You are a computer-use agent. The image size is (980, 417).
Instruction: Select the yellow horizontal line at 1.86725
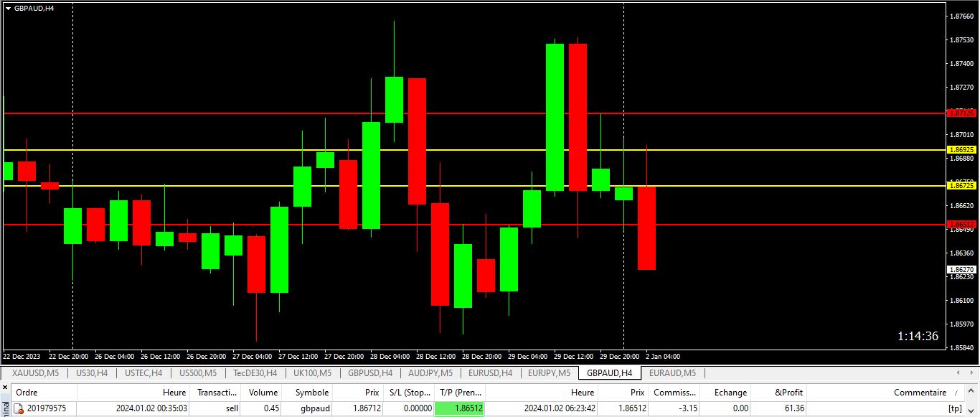(473, 186)
